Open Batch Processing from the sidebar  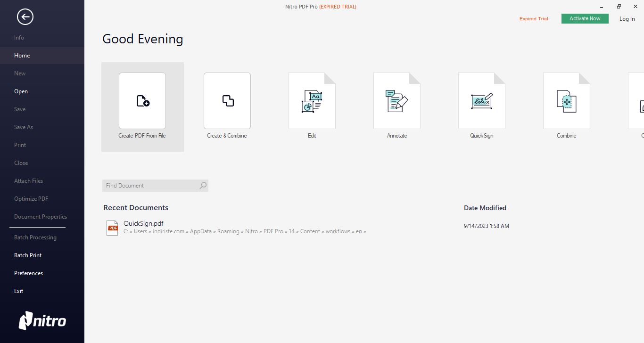tap(35, 237)
